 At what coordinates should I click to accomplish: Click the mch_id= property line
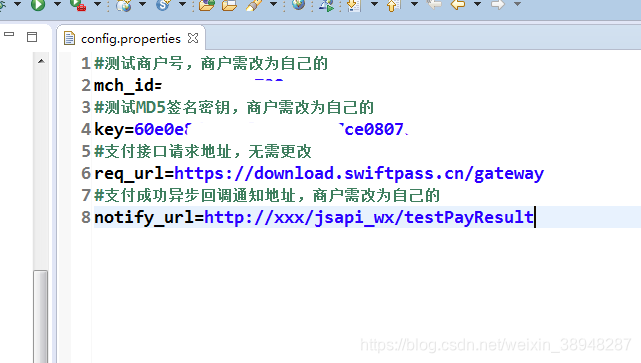click(128, 85)
